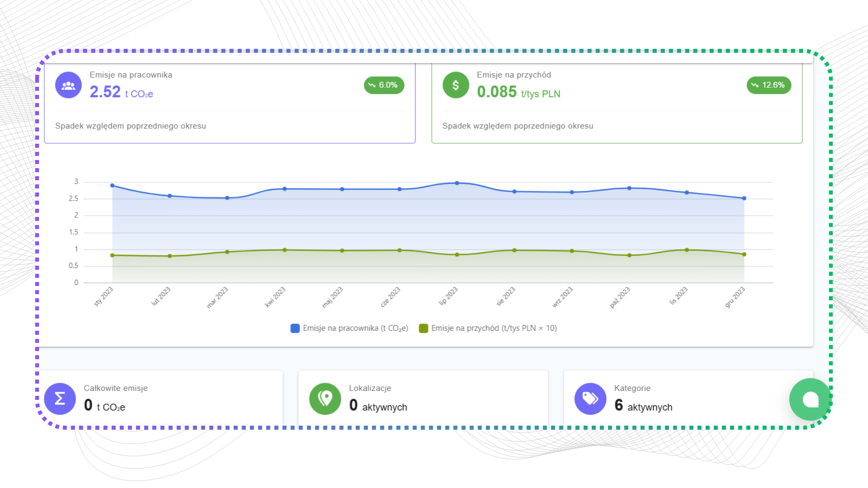Viewport: 868px width, 488px height.
Task: Click the people icon for Emisje na pracownika
Action: 68,85
